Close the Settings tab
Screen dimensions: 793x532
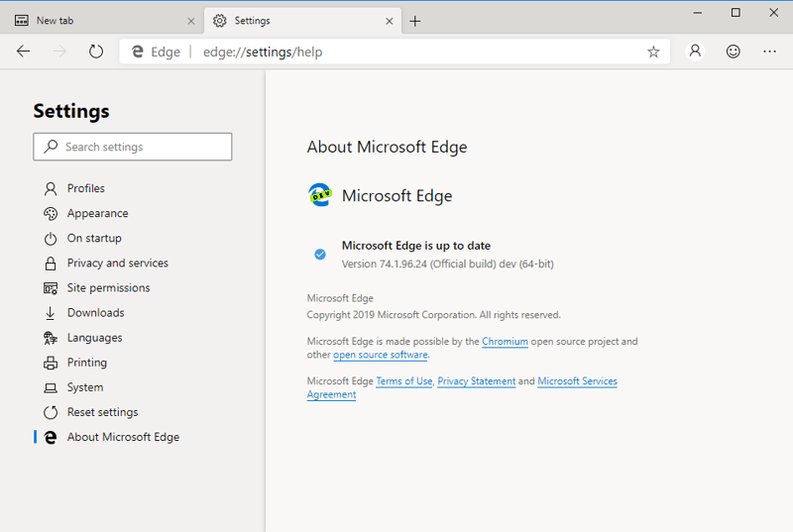pyautogui.click(x=390, y=21)
